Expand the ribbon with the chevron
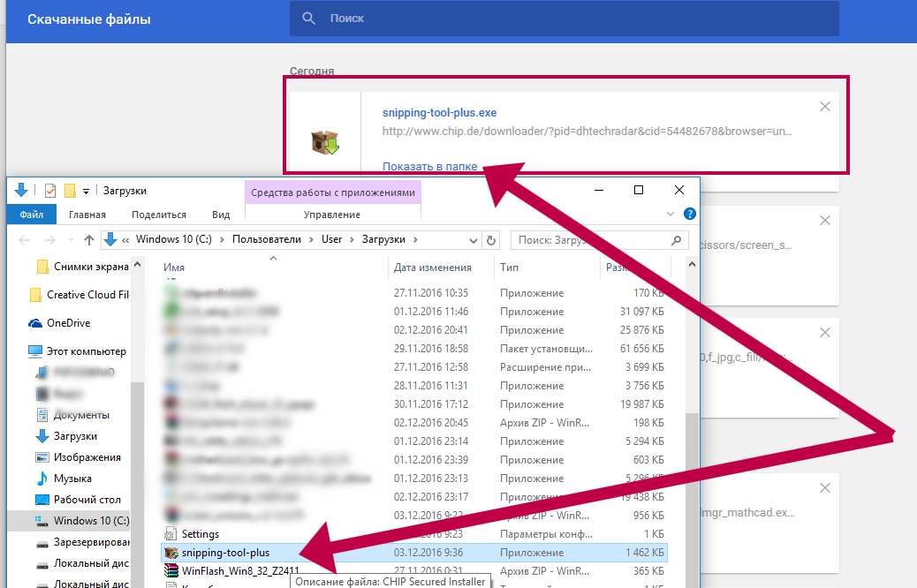Screen dimensions: 917x588 pyautogui.click(x=670, y=215)
